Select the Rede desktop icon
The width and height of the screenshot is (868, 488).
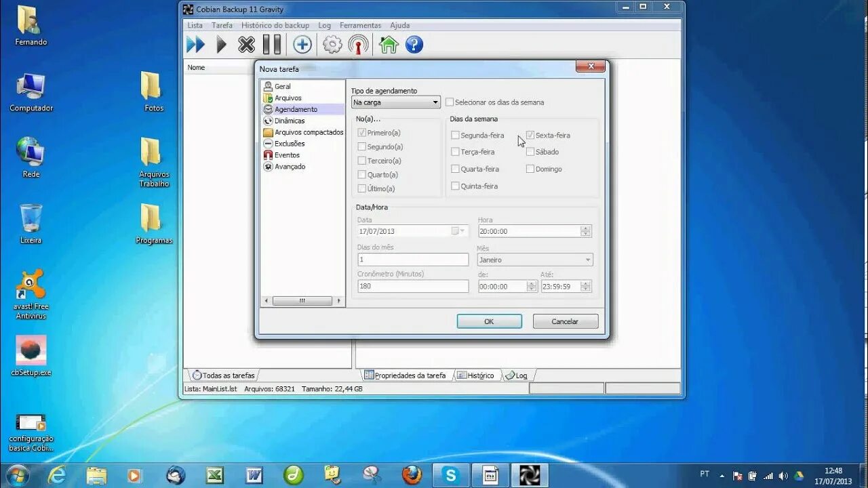31,157
